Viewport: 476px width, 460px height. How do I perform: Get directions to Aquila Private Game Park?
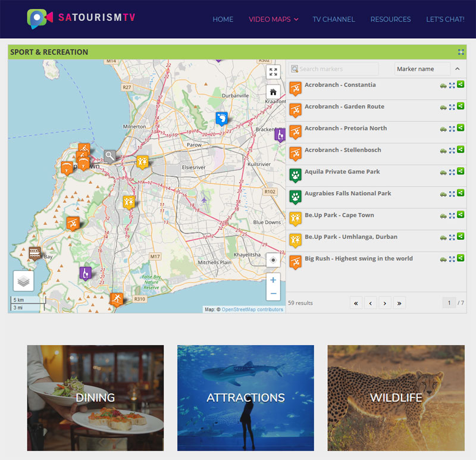(x=443, y=173)
